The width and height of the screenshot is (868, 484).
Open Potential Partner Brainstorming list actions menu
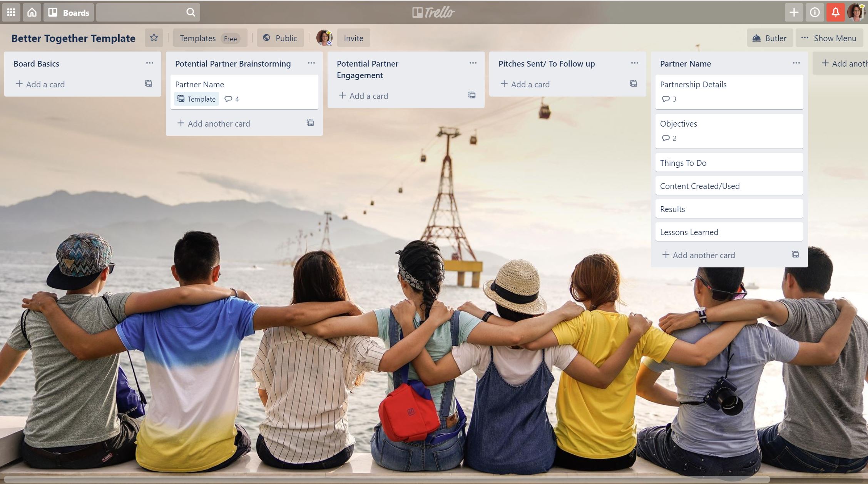pyautogui.click(x=311, y=63)
